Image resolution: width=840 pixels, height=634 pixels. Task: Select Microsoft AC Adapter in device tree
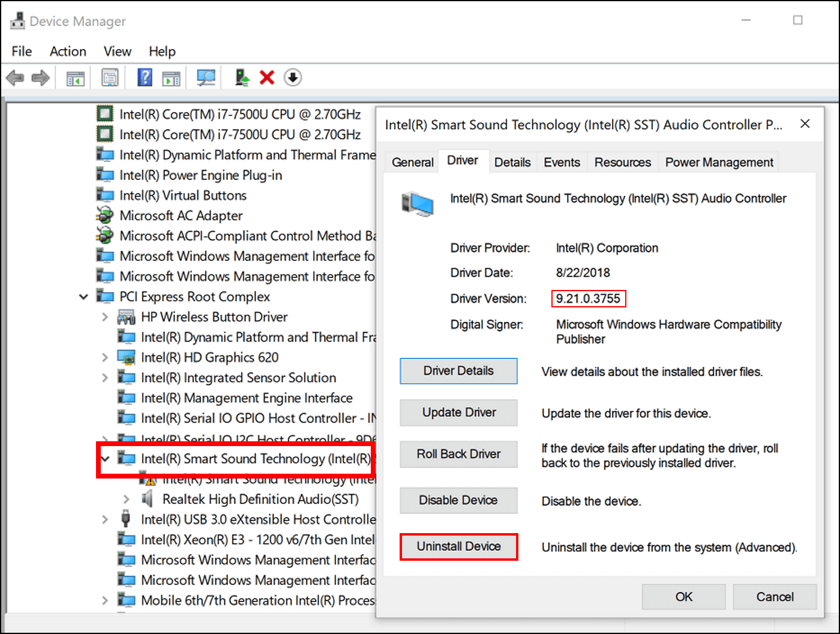point(181,216)
